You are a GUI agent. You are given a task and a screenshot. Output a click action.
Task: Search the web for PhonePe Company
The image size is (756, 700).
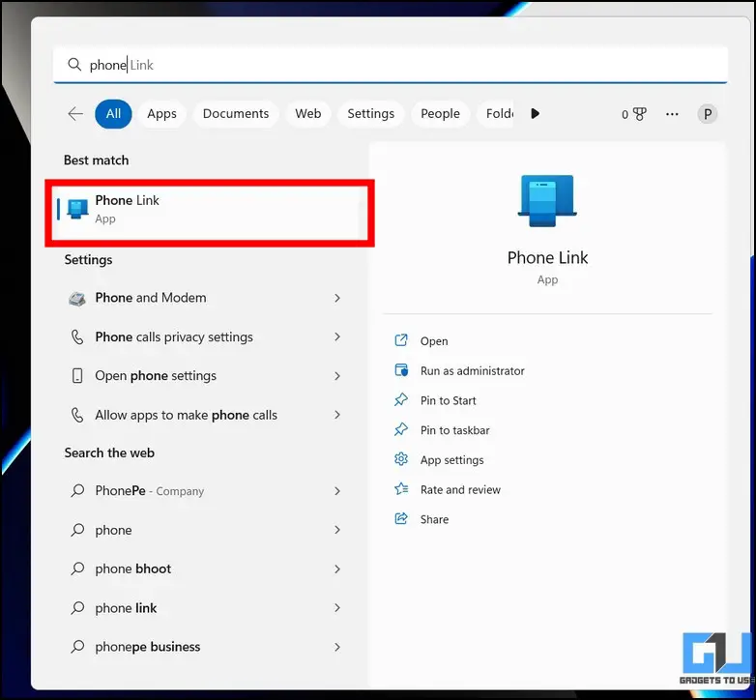(x=204, y=491)
